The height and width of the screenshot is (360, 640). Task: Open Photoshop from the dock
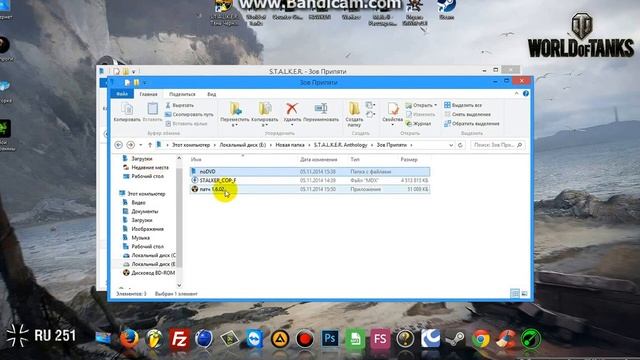330,339
